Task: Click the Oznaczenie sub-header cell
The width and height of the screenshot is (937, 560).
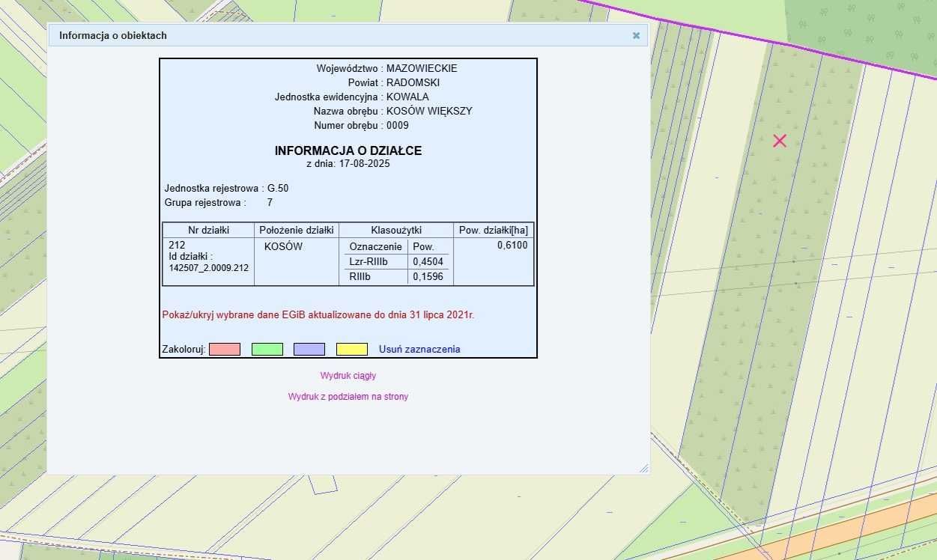Action: tap(377, 246)
